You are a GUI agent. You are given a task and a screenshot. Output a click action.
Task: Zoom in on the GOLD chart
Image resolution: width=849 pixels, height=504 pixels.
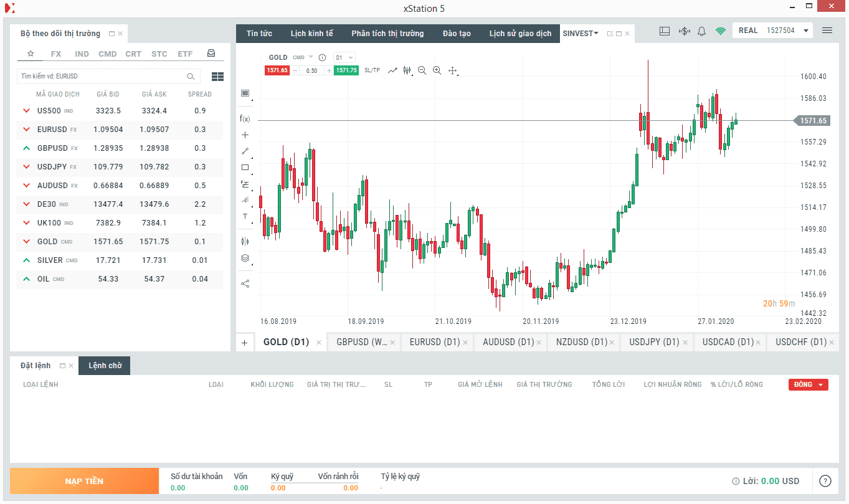[437, 71]
